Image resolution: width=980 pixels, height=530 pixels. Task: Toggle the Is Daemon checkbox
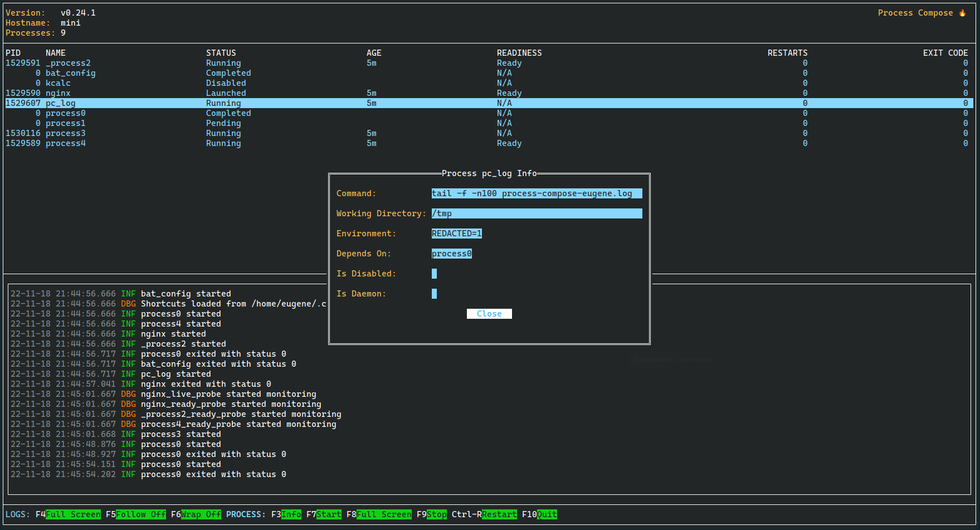(434, 294)
